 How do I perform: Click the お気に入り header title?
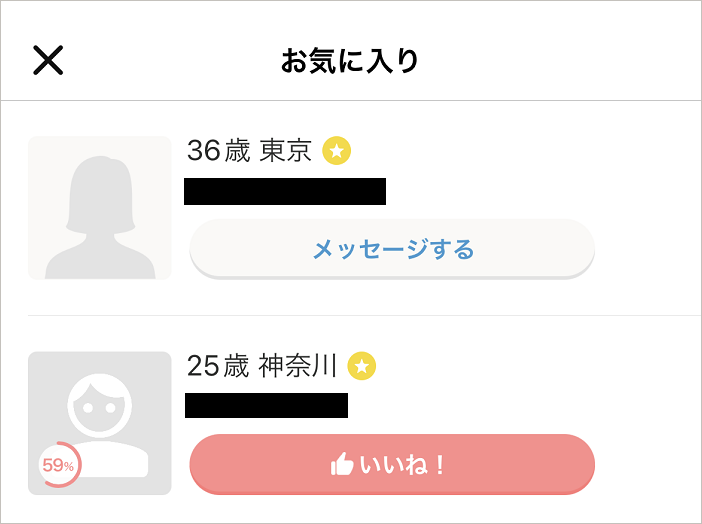[x=350, y=61]
